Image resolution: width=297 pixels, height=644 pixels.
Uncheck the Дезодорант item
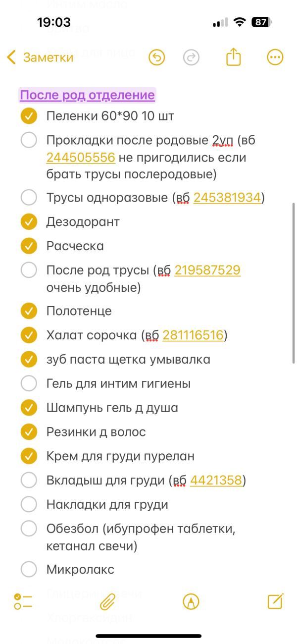tap(28, 222)
